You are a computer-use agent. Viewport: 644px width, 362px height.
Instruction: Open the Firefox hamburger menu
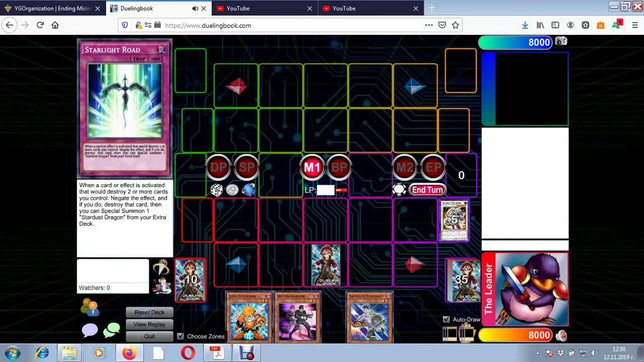click(x=634, y=25)
